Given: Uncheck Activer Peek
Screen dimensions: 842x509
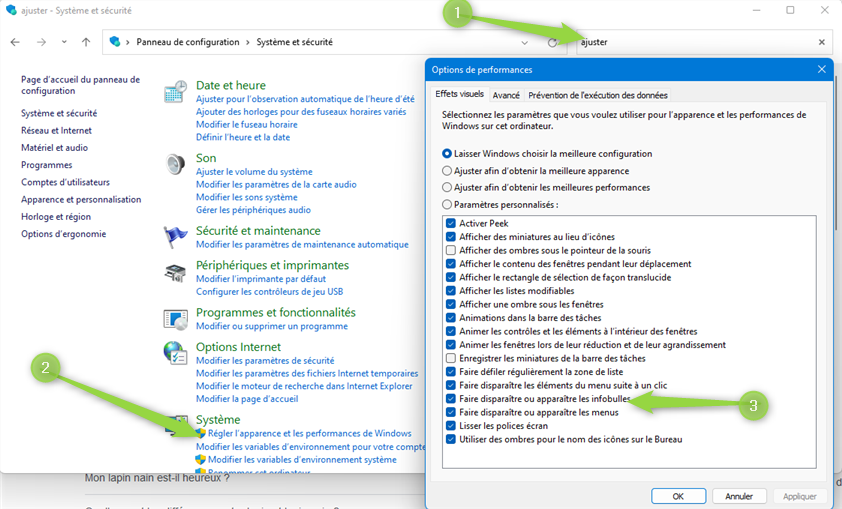Looking at the screenshot, I should click(x=451, y=223).
